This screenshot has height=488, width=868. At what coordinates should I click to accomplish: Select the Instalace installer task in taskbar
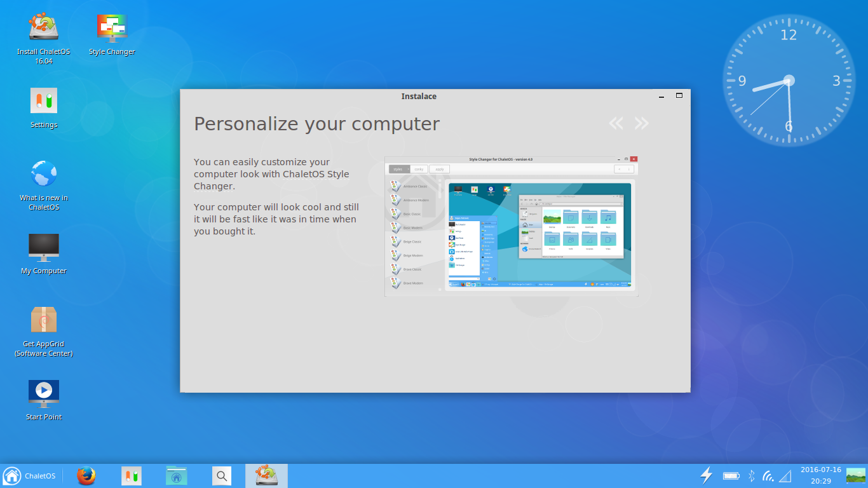pyautogui.click(x=266, y=476)
